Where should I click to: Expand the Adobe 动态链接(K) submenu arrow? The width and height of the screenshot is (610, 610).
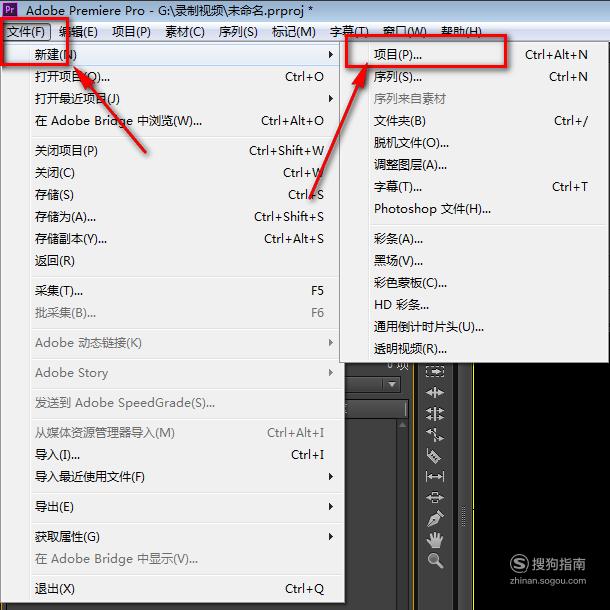point(331,342)
